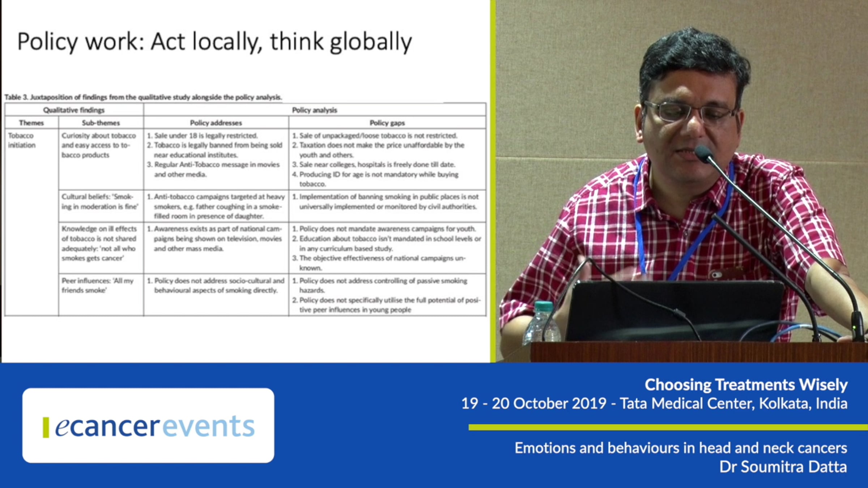This screenshot has height=488, width=868.
Task: Click the 'Tobacco initiation' theme cell
Action: click(22, 140)
